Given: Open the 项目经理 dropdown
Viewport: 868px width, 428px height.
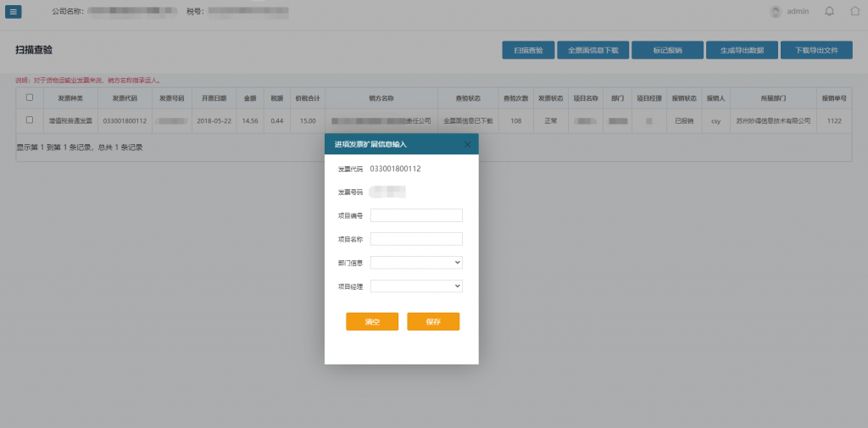Looking at the screenshot, I should [x=416, y=286].
